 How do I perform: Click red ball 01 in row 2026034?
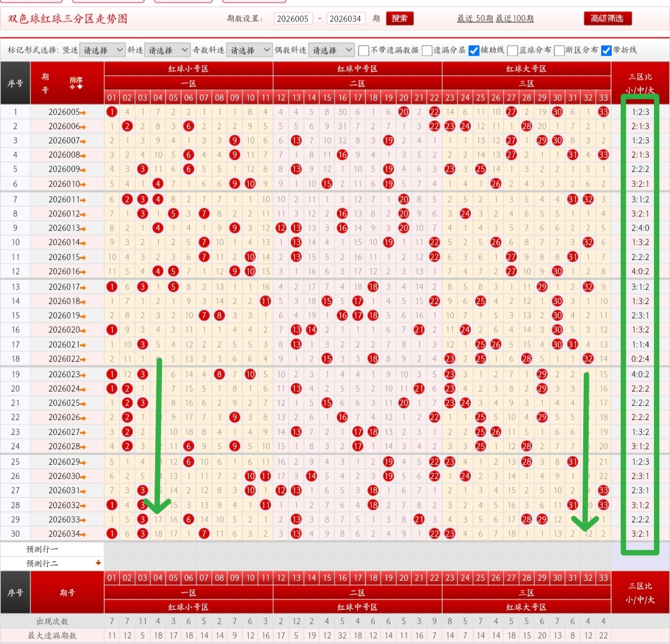(112, 534)
